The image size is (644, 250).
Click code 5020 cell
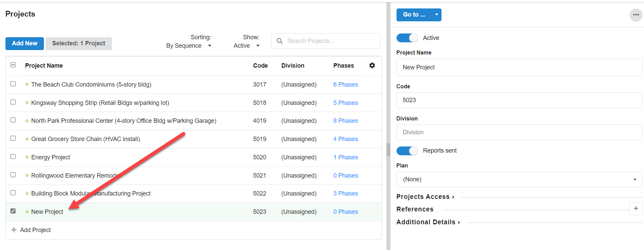260,157
